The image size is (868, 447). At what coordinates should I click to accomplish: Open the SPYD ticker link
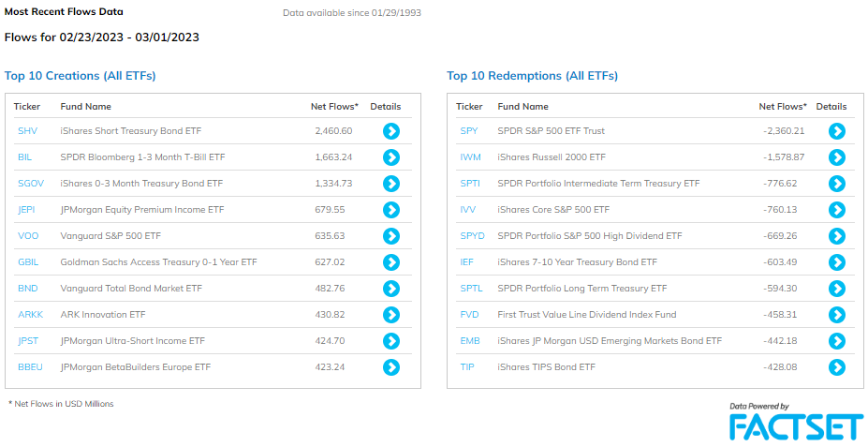tap(472, 236)
